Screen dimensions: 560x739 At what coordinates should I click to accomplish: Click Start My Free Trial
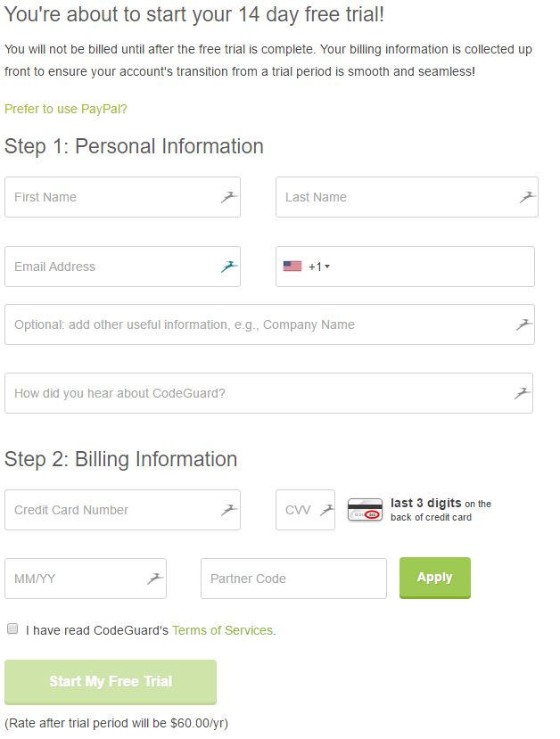(x=111, y=682)
